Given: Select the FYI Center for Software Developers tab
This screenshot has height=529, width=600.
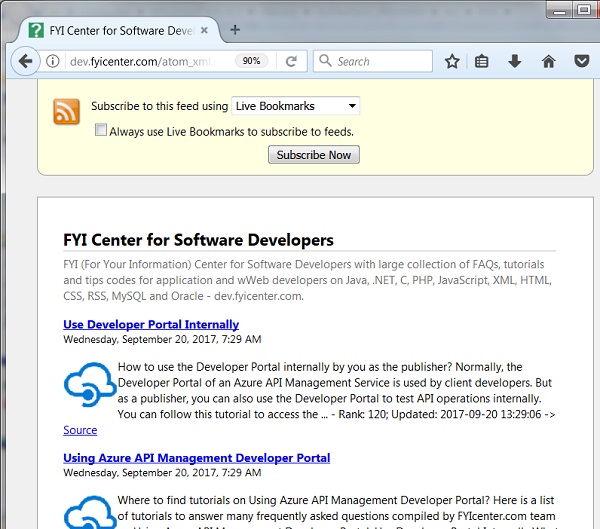Looking at the screenshot, I should click(x=119, y=30).
